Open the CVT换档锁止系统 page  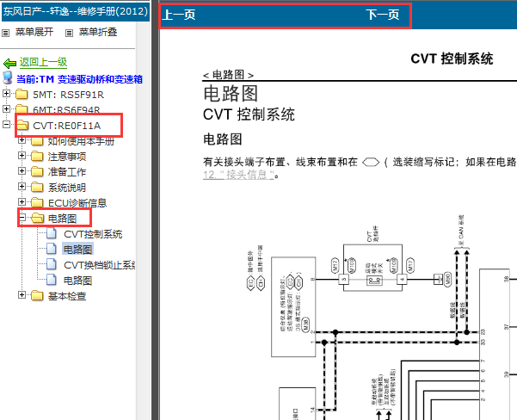point(100,265)
